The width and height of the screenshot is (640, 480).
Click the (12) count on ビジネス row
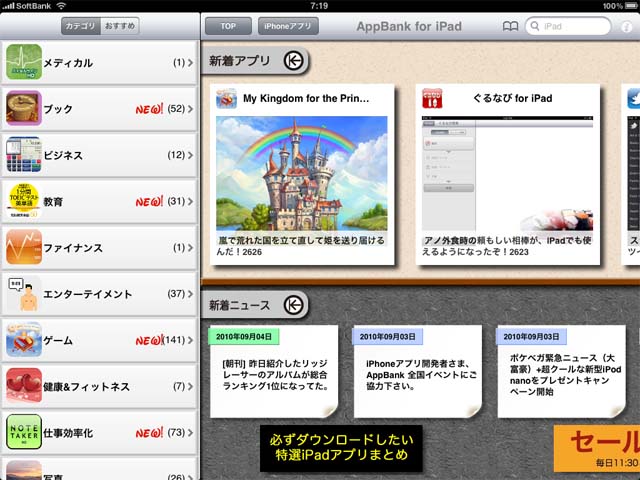tap(176, 155)
